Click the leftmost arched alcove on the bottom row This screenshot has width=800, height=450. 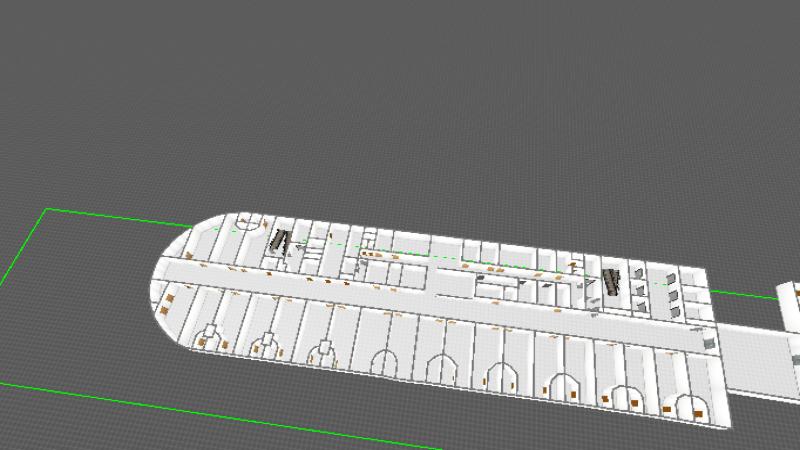[210, 335]
